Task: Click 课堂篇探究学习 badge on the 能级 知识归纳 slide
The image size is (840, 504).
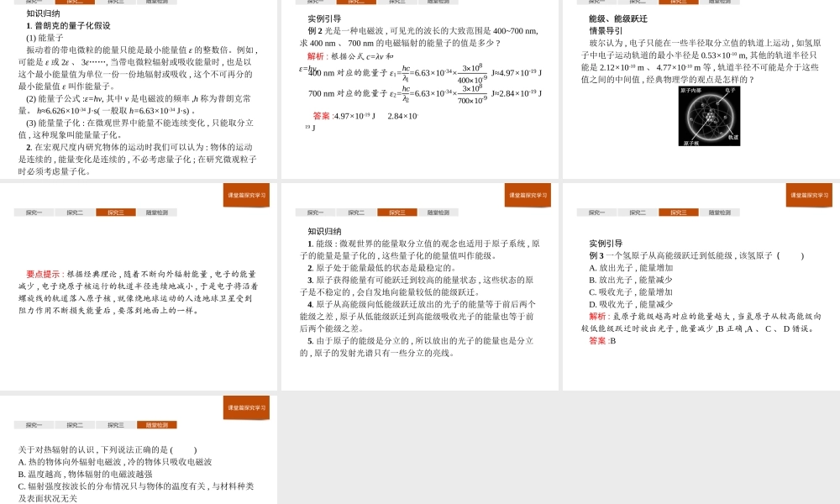Action: [528, 195]
